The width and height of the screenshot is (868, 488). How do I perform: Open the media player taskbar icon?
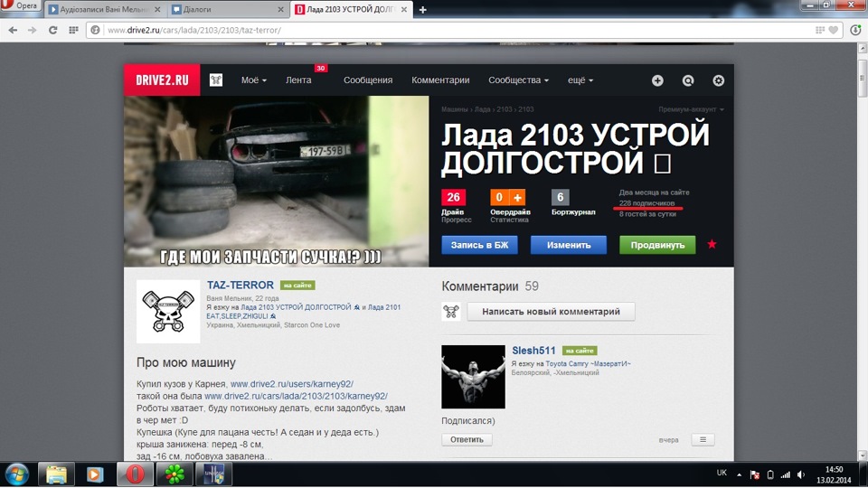(95, 474)
